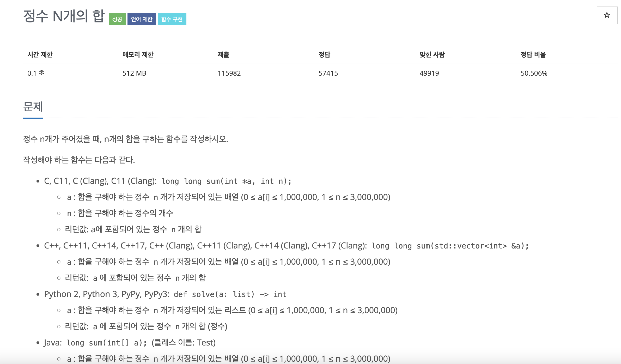Click the 정답 column header
Screen dimensions: 621x364
pos(324,54)
